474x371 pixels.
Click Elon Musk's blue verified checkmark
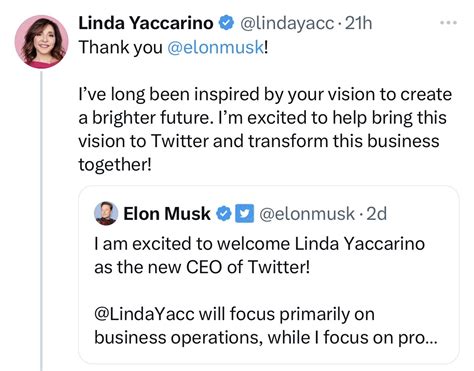[x=224, y=214]
